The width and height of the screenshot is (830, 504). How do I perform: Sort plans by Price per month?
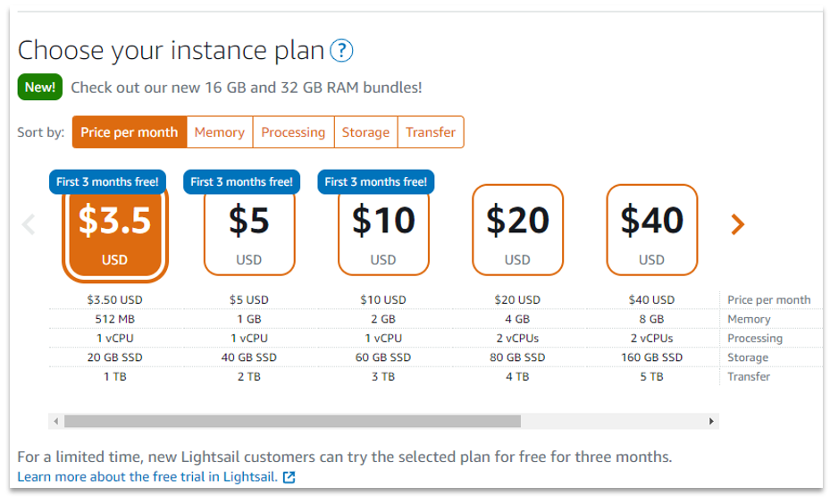pyautogui.click(x=130, y=132)
